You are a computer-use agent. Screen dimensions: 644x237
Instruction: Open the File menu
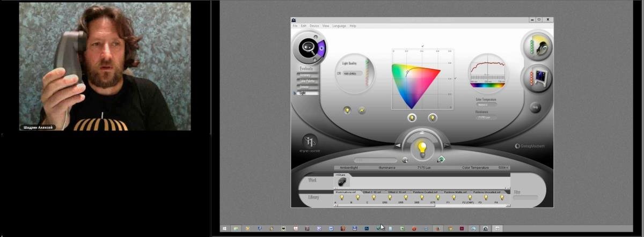coord(295,26)
